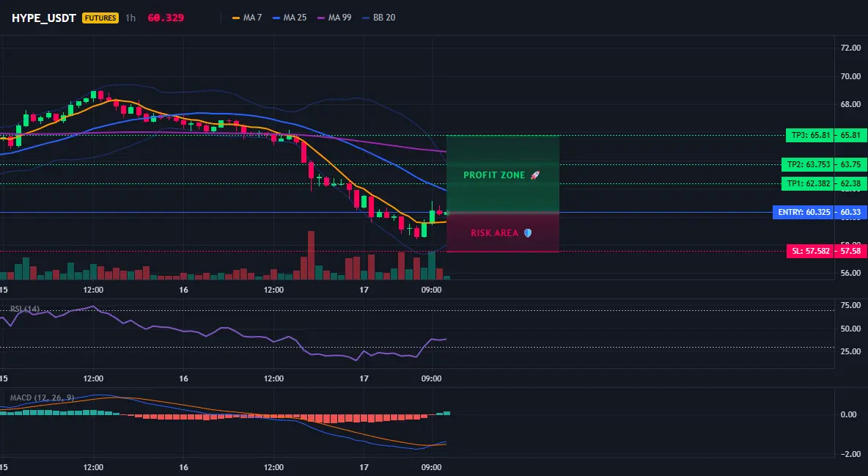This screenshot has height=476, width=868.
Task: Click the 60.33 axis price tag
Action: [x=851, y=212]
